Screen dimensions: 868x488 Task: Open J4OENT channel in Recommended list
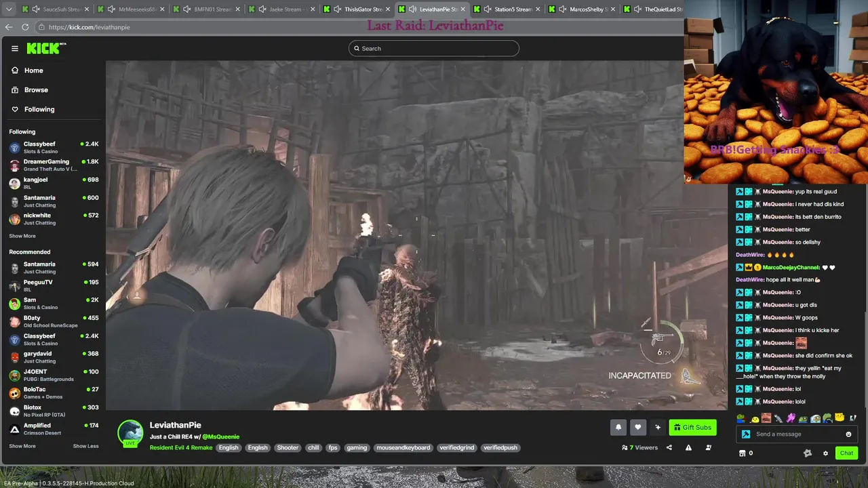pyautogui.click(x=54, y=375)
